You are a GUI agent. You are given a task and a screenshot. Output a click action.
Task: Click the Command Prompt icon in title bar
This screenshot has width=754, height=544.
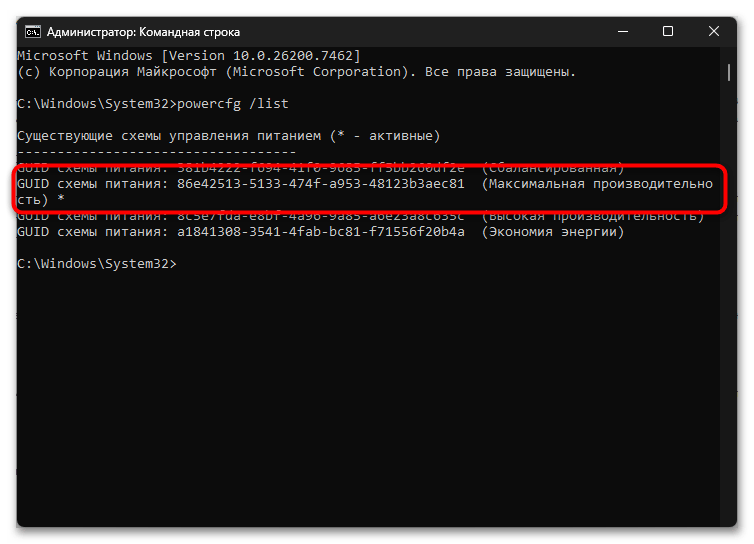33,32
